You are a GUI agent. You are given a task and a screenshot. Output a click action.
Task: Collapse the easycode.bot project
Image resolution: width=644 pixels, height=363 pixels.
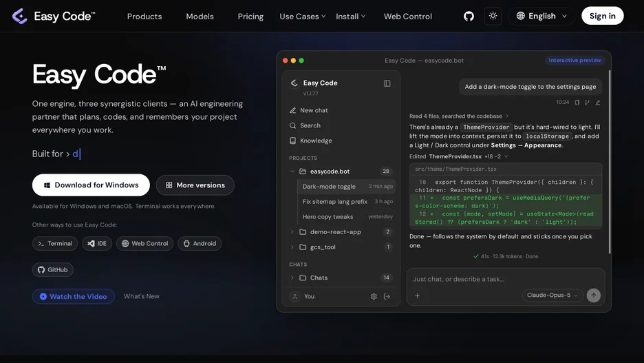[292, 172]
